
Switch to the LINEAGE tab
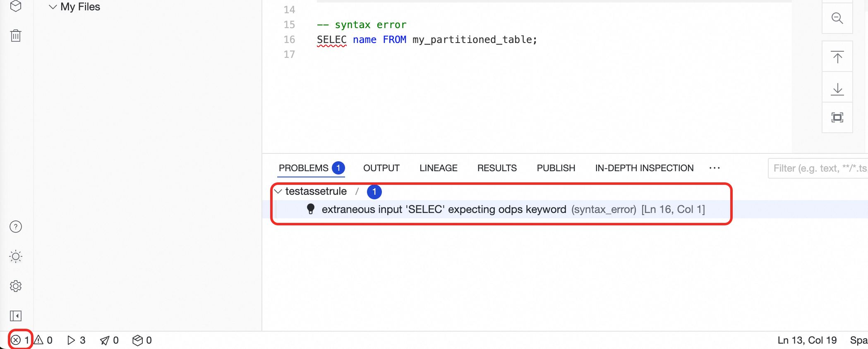point(439,168)
